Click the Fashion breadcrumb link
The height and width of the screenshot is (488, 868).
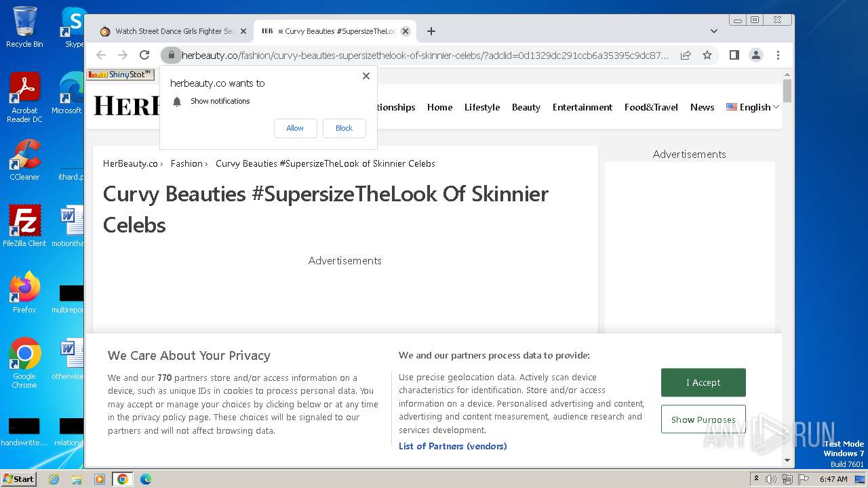click(186, 163)
